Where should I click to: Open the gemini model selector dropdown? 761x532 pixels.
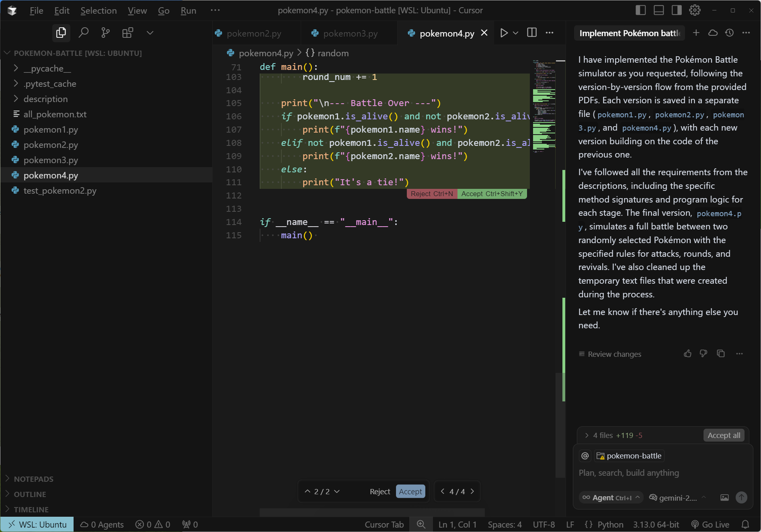678,497
